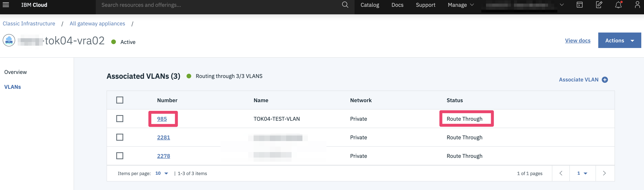Click the Associate VLAN plus icon
Image resolution: width=644 pixels, height=190 pixels.
pos(605,80)
